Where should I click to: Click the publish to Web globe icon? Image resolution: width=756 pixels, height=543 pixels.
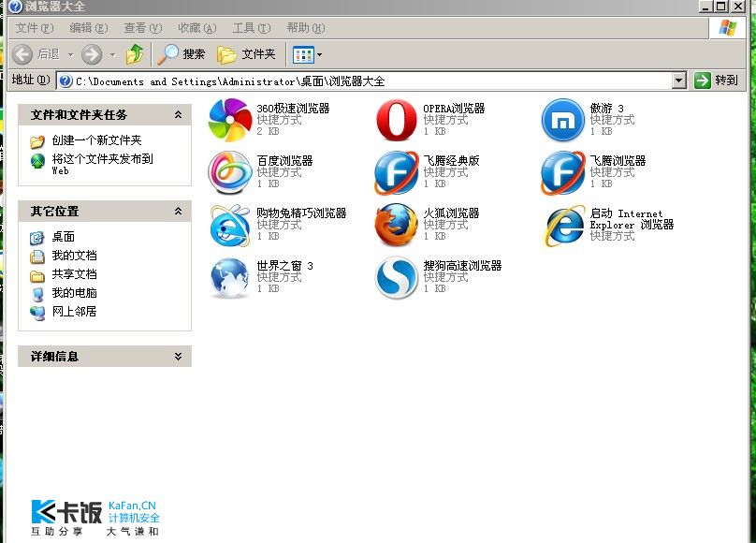37,161
